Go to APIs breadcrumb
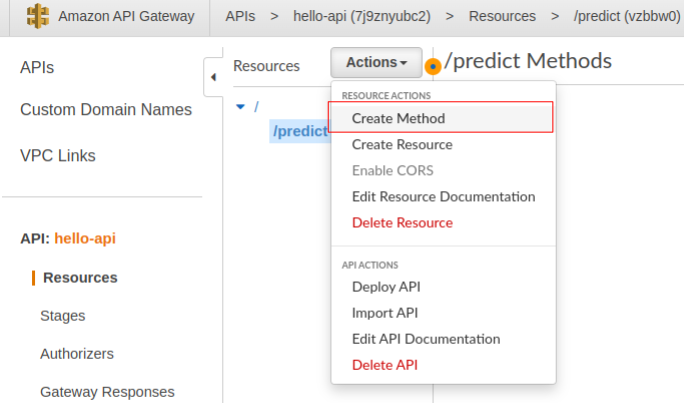Image resolution: width=684 pixels, height=403 pixels. [240, 16]
